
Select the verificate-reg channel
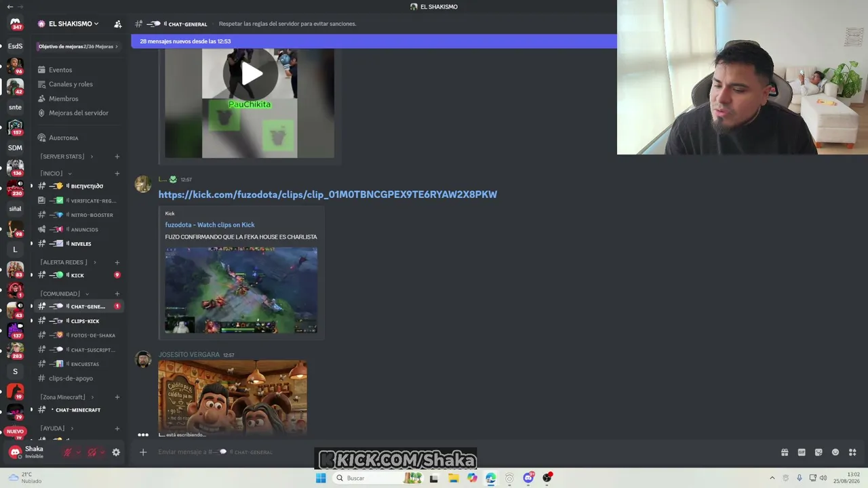tap(80, 201)
